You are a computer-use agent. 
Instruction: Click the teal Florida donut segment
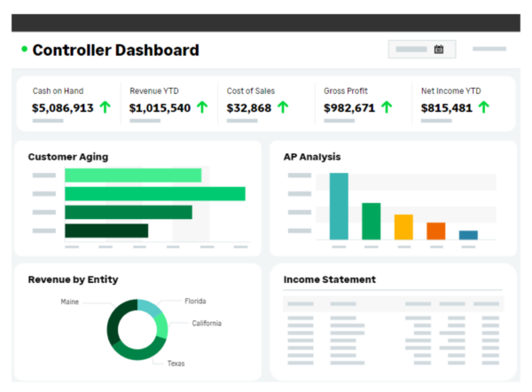pos(150,307)
